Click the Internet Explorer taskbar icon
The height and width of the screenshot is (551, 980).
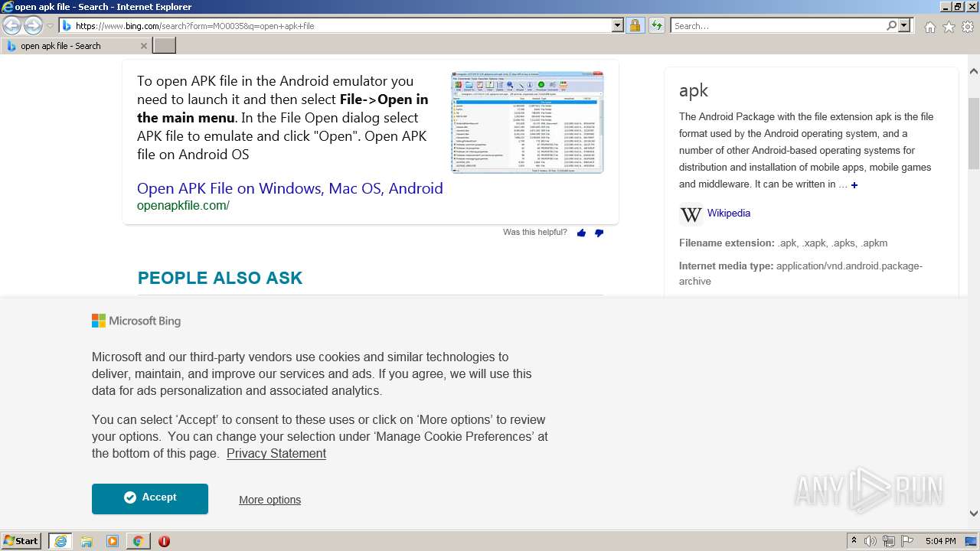click(x=60, y=541)
